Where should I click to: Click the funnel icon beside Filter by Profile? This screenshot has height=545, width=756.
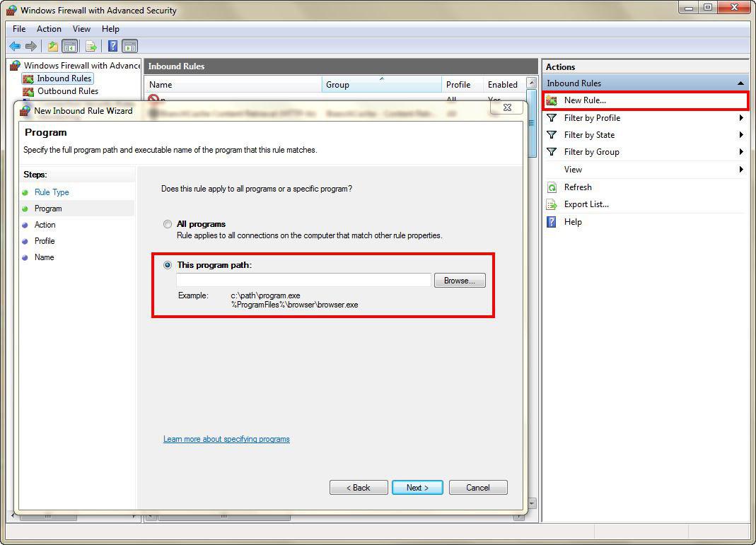point(552,118)
